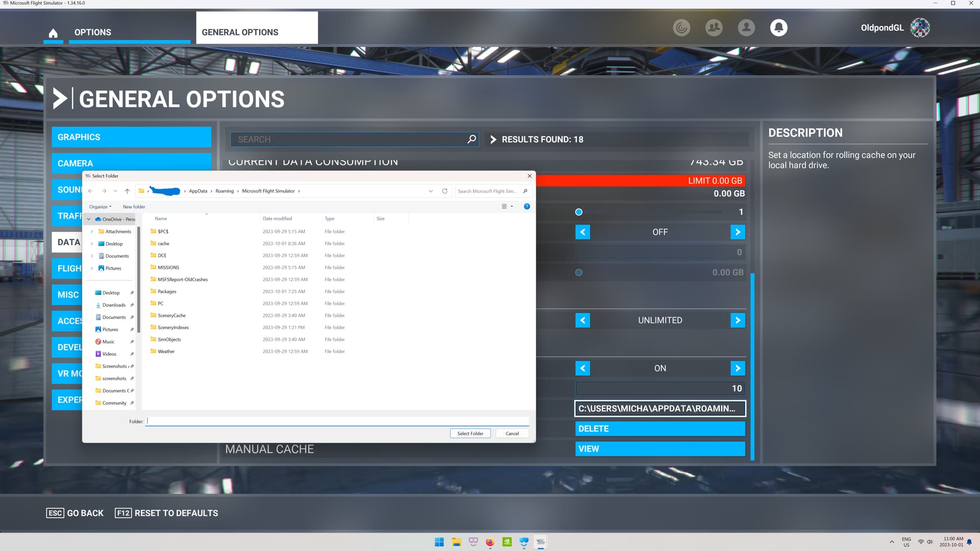Open the notifications bell icon
This screenshot has width=980, height=551.
click(x=778, y=28)
